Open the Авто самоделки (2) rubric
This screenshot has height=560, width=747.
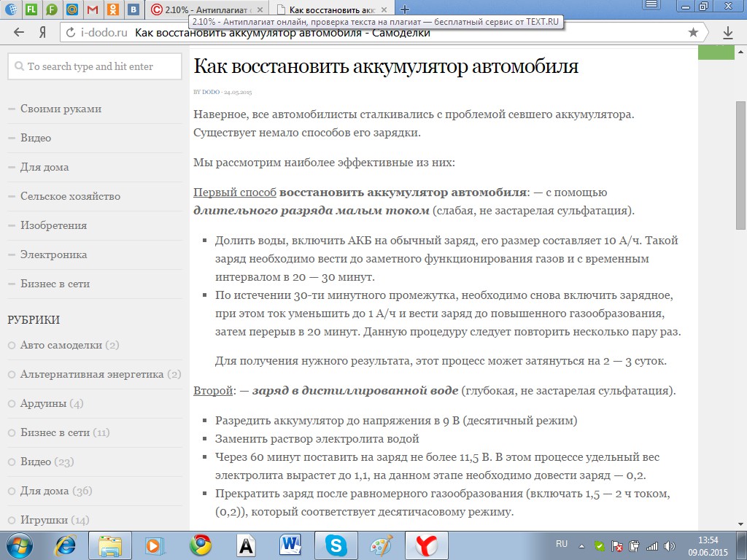click(x=69, y=345)
